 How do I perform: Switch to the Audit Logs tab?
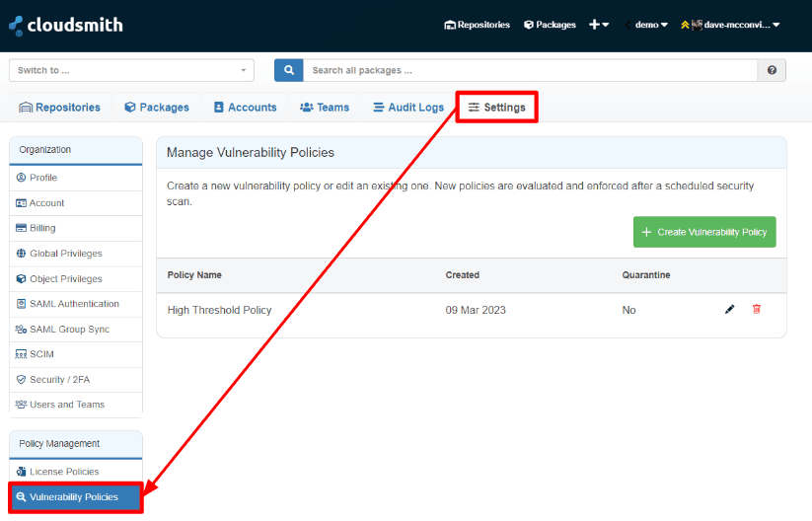408,108
